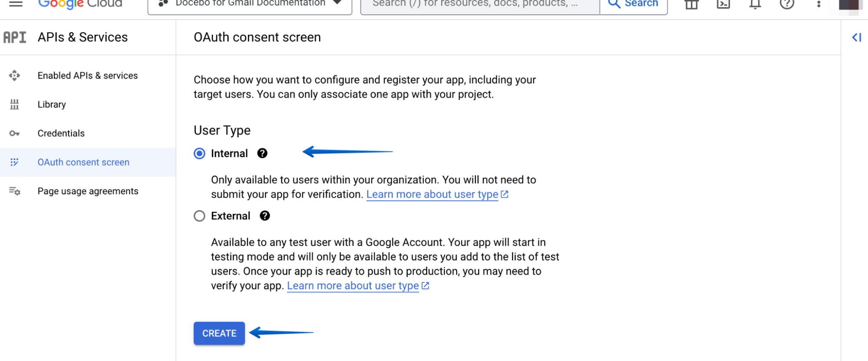
Task: Toggle the side info panel chevron
Action: click(856, 37)
